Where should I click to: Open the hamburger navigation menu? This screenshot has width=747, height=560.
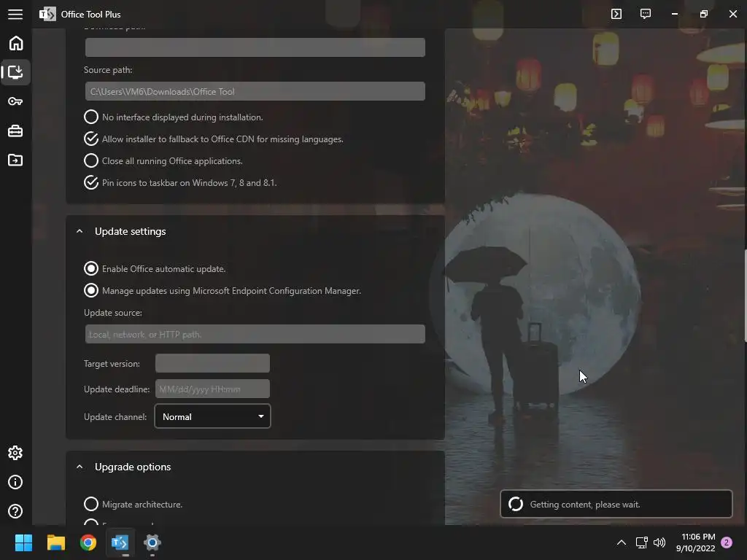(15, 15)
